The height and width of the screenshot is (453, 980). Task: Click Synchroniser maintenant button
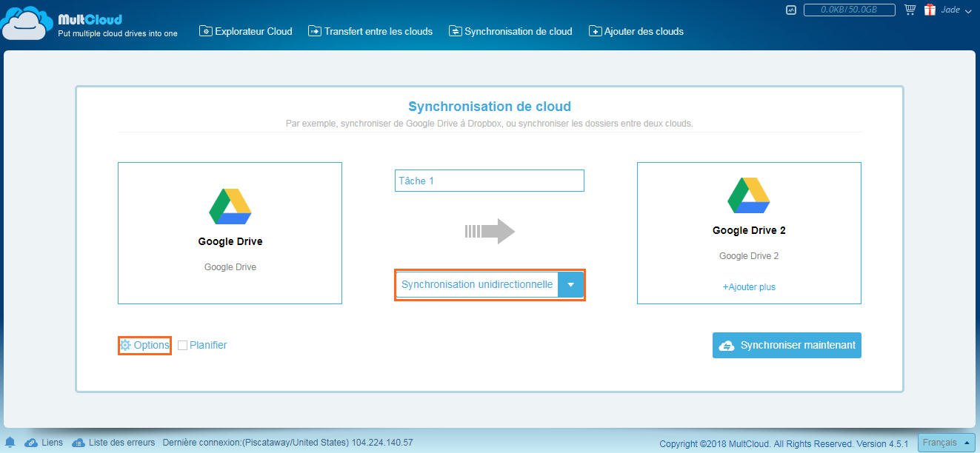click(x=787, y=345)
